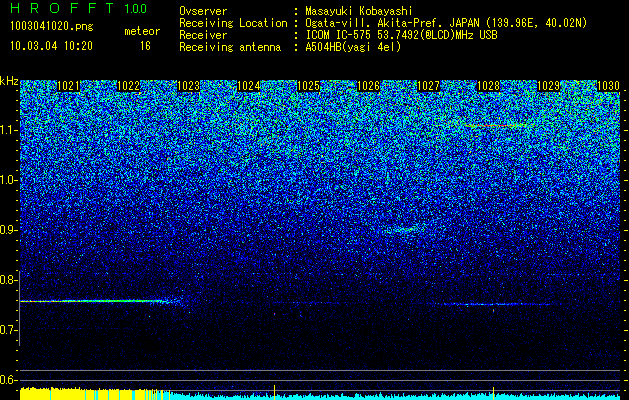
Task: Select the file name 1003041020.png
Action: tap(52, 26)
